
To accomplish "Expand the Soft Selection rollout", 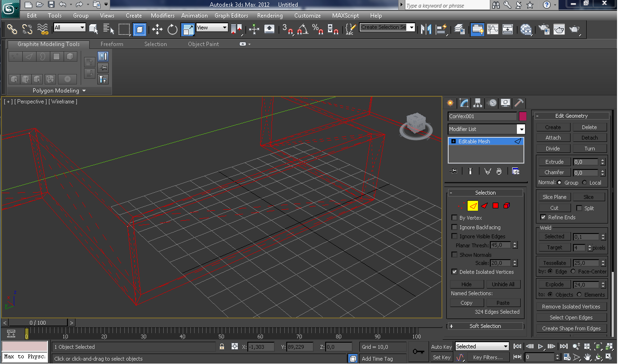I will [x=485, y=326].
